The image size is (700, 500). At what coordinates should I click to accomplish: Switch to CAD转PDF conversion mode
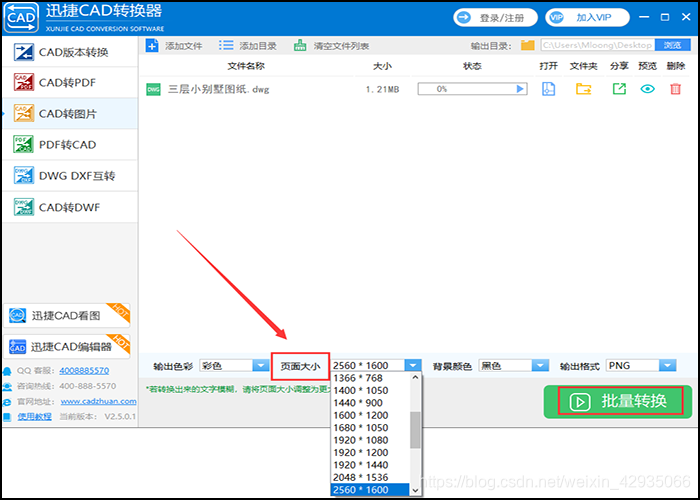[70, 83]
